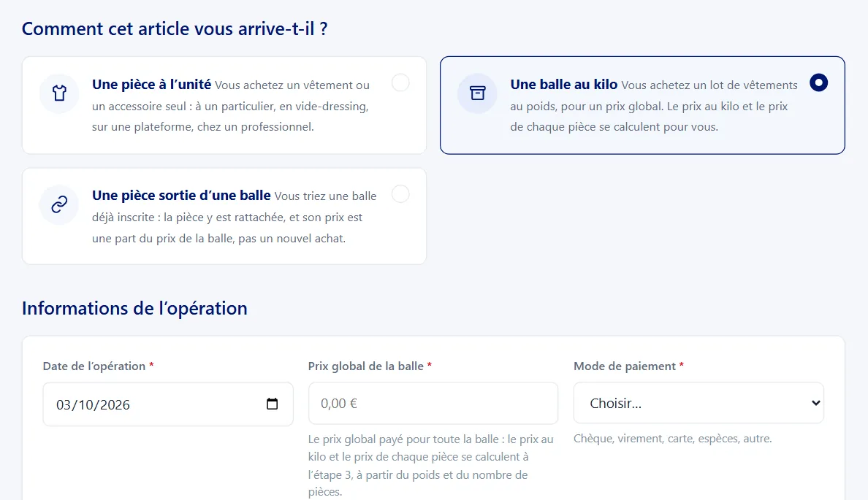Screen dimensions: 868x500
Task: Select the 'Une pièce sortie d'une balle' radio
Action: pyautogui.click(x=400, y=193)
